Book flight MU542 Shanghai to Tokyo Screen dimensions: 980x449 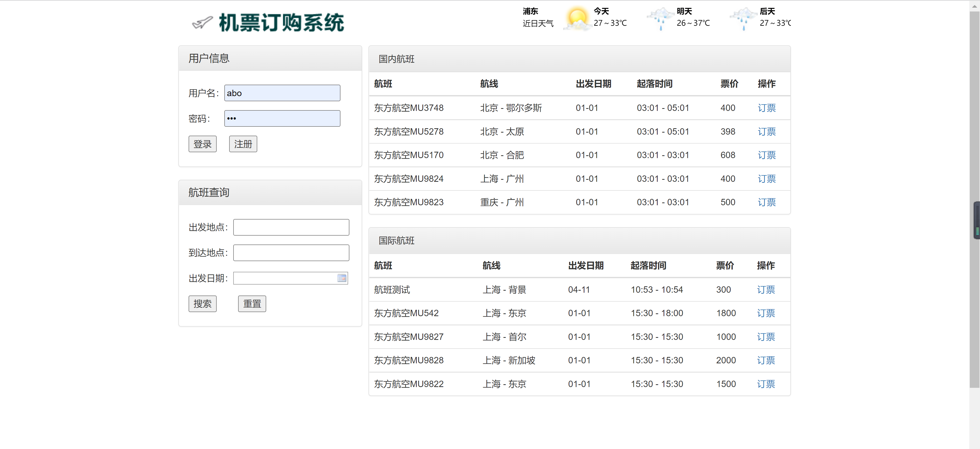click(766, 313)
